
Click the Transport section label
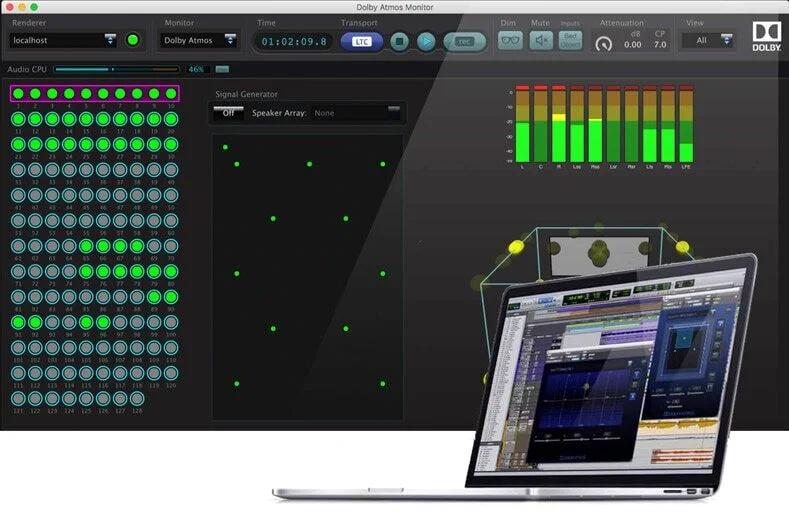[359, 23]
